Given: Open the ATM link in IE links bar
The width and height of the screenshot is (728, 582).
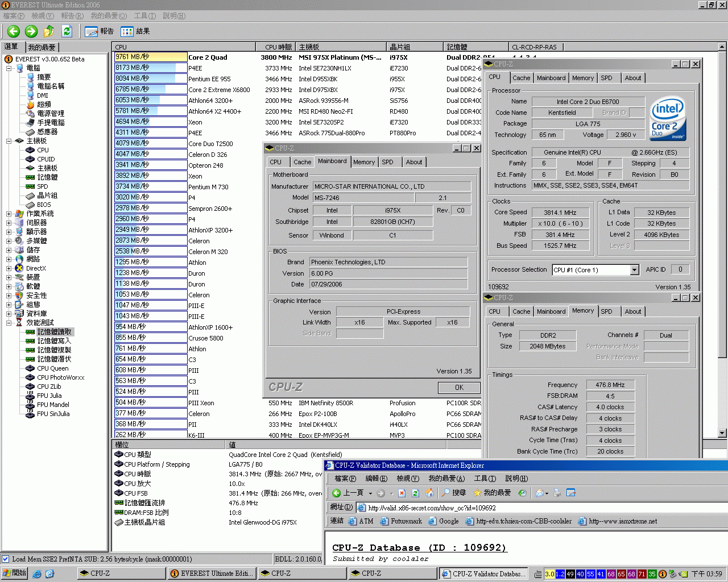Looking at the screenshot, I should 361,521.
